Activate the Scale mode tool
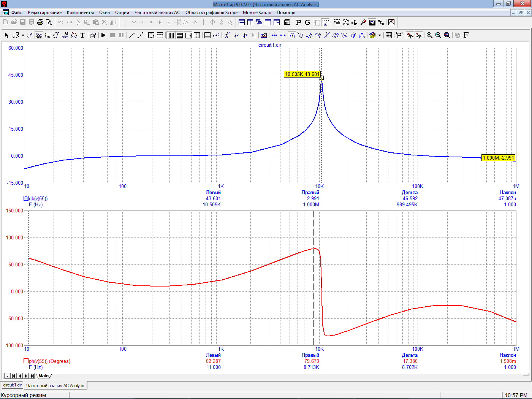Screen dimensions: 532x399 [x=30, y=35]
